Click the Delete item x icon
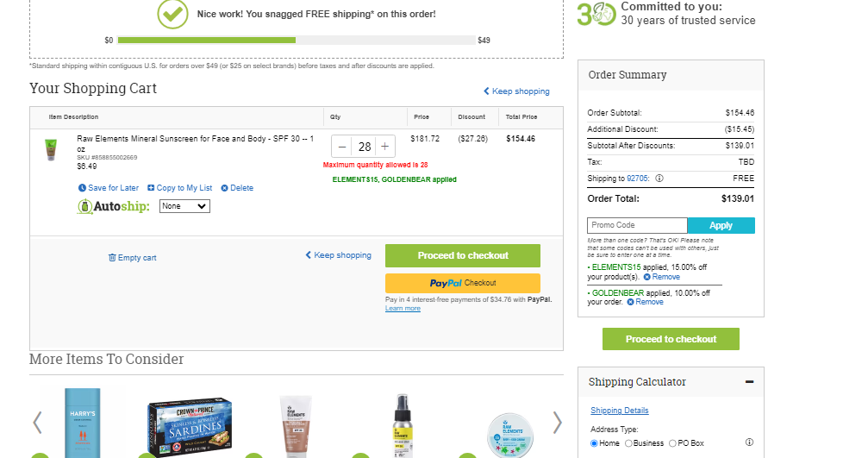This screenshot has width=868, height=458. [x=224, y=188]
